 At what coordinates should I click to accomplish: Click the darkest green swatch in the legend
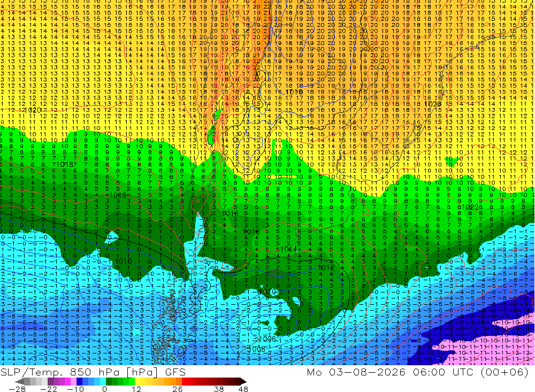click(x=109, y=382)
